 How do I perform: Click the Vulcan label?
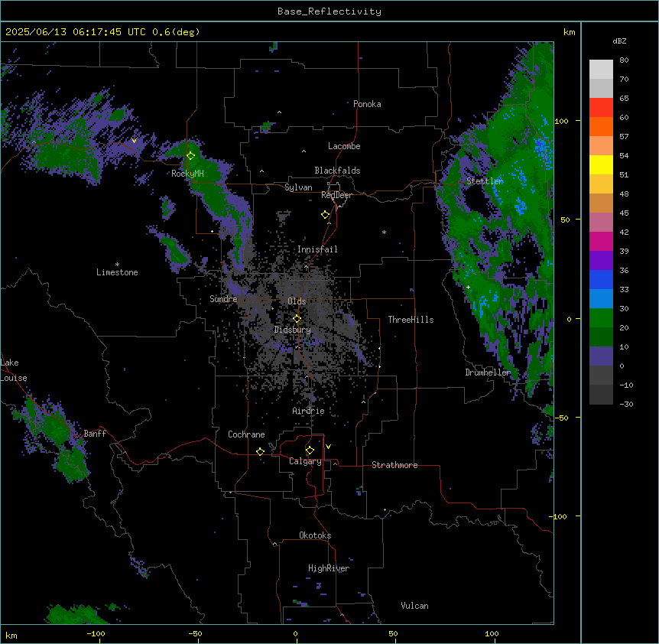[x=415, y=606]
